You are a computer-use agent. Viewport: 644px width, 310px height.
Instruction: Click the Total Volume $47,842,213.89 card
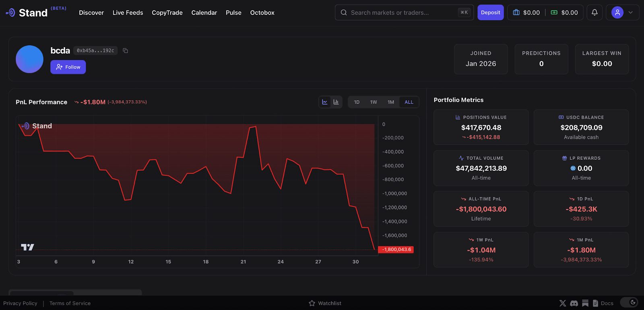pos(481,168)
